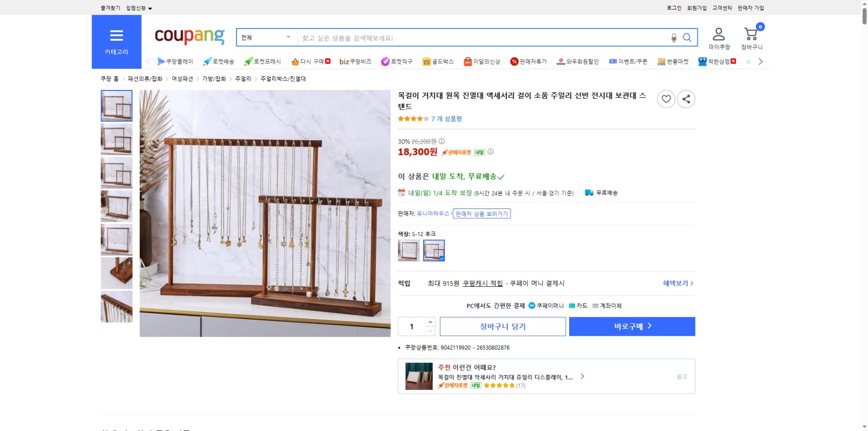Screen dimensions: 868x431
Task: Click the voice search microphone icon
Action: (673, 38)
